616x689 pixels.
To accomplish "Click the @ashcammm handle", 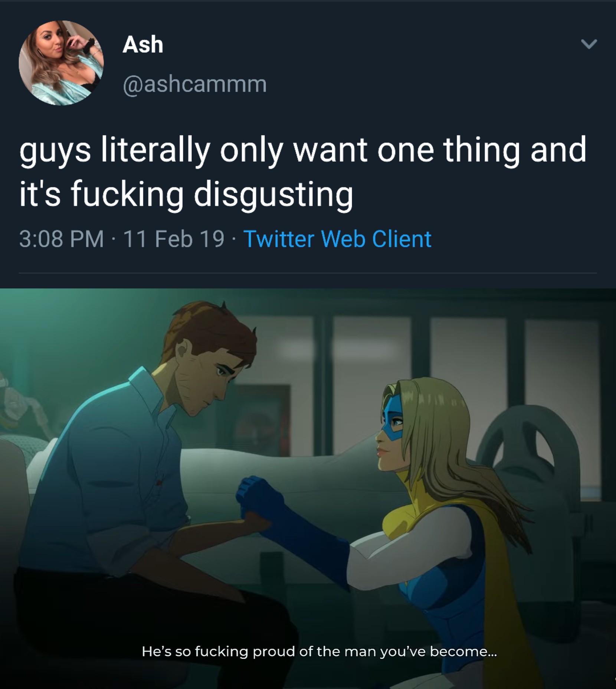I will (195, 84).
